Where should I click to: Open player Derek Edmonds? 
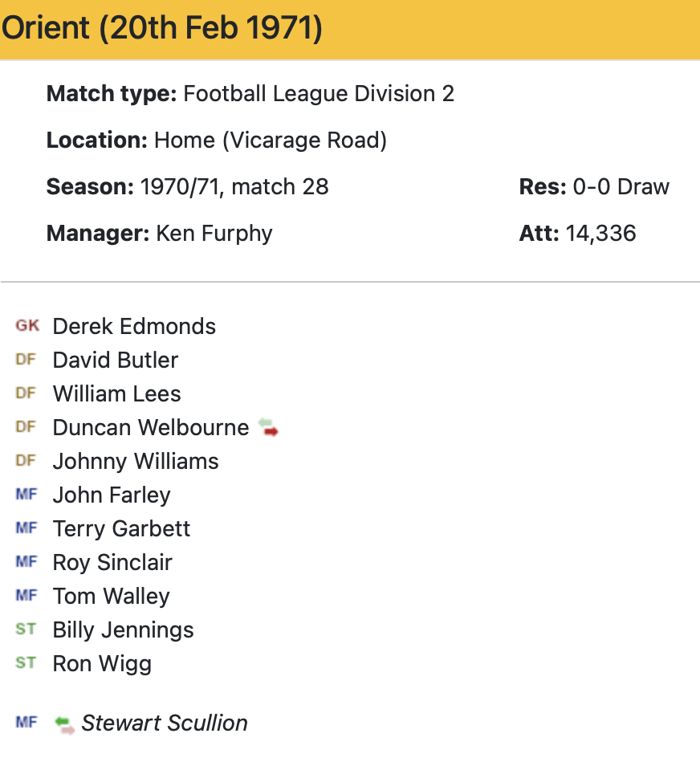[x=134, y=327]
